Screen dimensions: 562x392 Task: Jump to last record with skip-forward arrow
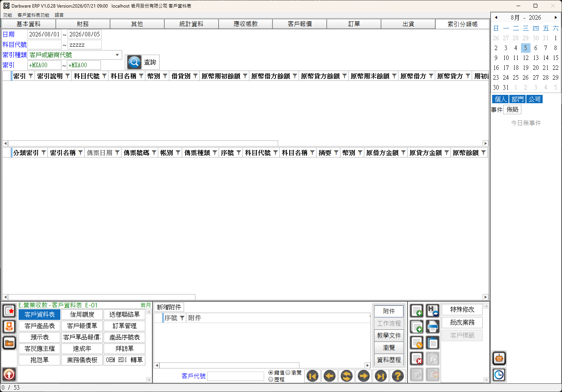[381, 376]
